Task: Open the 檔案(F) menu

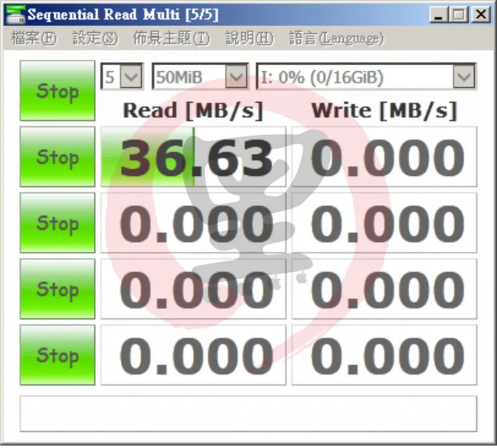Action: [34, 38]
